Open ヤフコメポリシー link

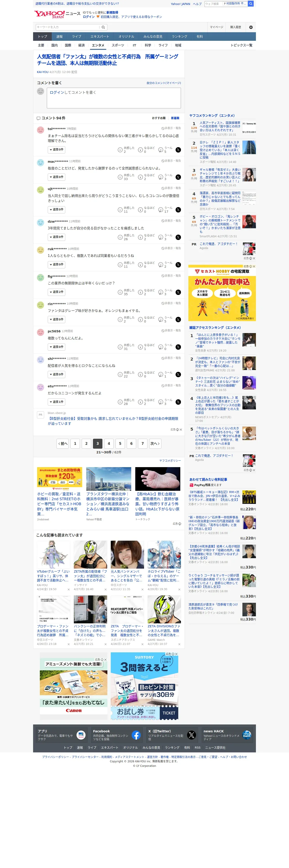(x=170, y=461)
